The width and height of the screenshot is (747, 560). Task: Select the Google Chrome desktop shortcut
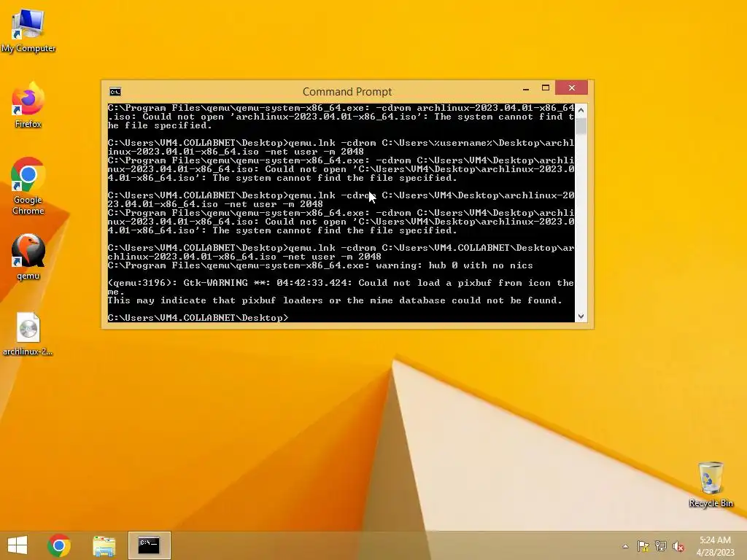pyautogui.click(x=28, y=186)
